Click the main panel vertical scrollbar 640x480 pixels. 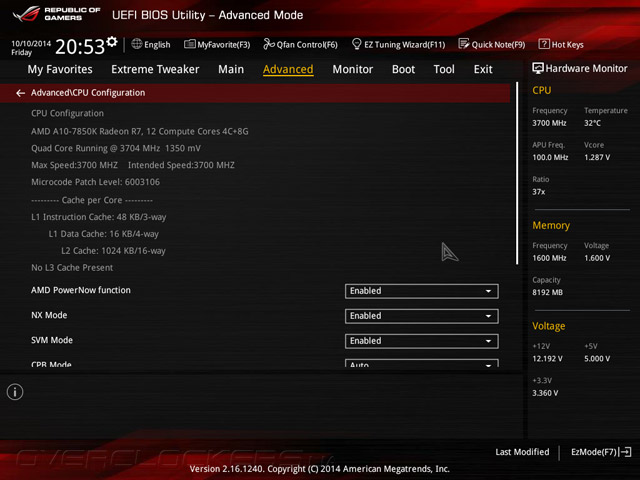click(517, 173)
